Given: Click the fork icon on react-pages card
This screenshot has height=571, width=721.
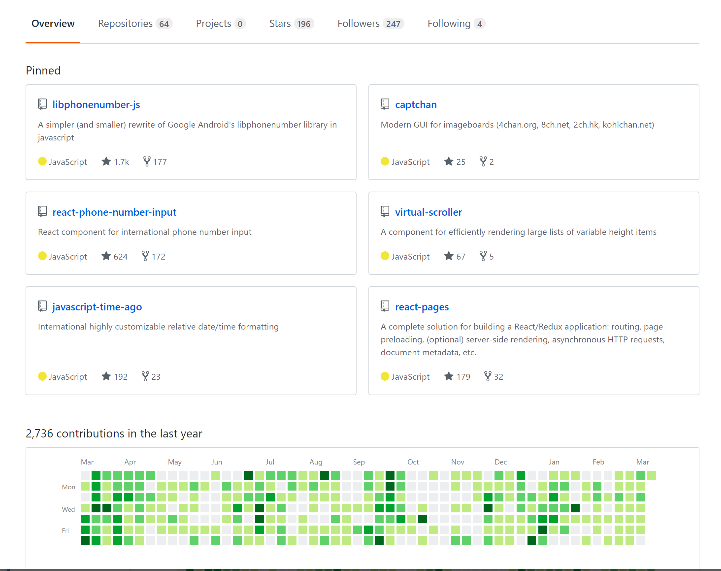Looking at the screenshot, I should (486, 377).
